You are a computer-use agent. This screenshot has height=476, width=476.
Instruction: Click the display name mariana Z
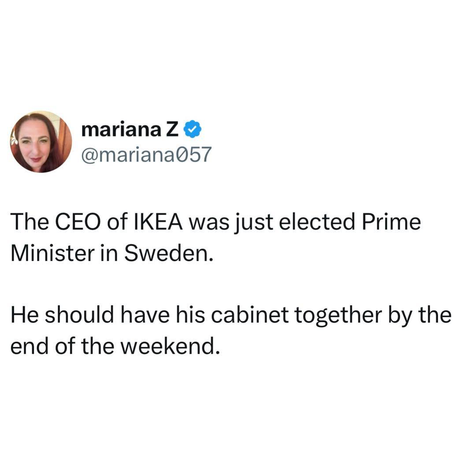pyautogui.click(x=130, y=130)
